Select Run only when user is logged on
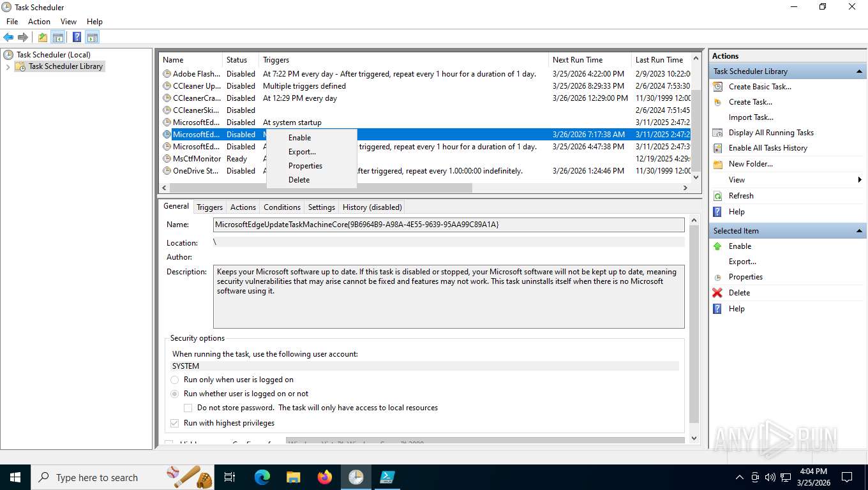Image resolution: width=868 pixels, height=490 pixels. click(x=232, y=380)
